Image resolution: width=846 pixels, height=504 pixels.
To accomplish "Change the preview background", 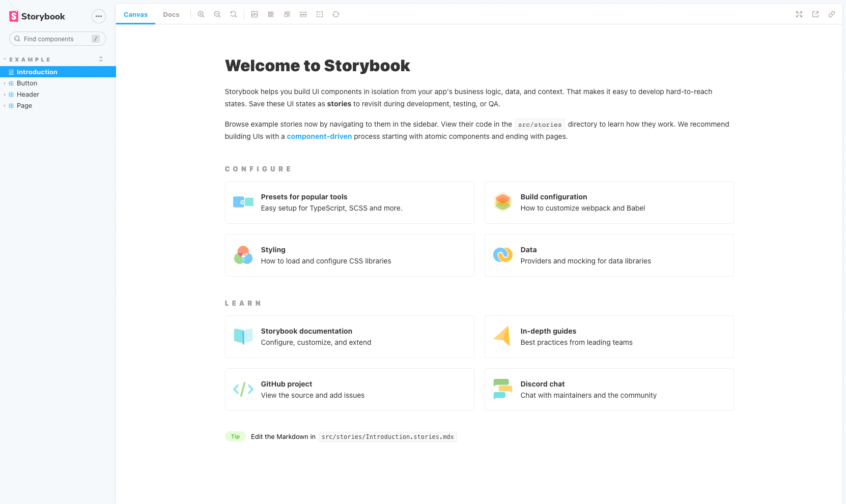I will click(x=255, y=14).
